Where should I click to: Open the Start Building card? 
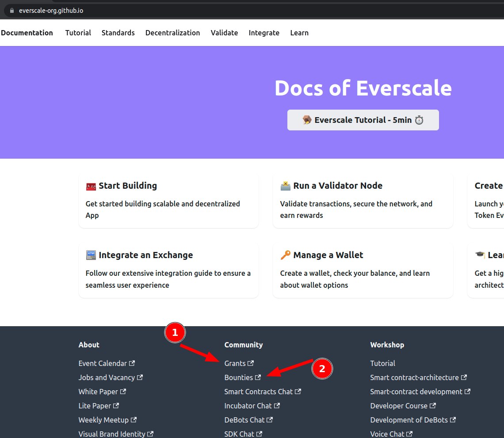pyautogui.click(x=168, y=201)
